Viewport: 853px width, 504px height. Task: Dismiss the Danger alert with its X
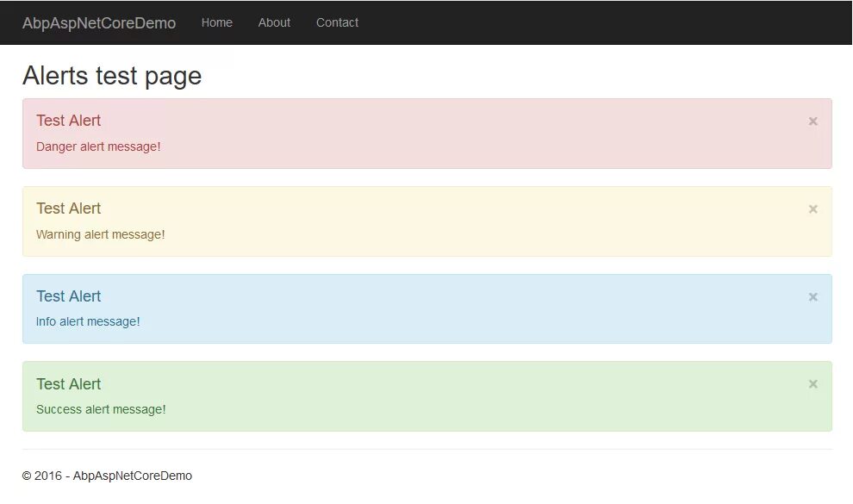coord(813,121)
